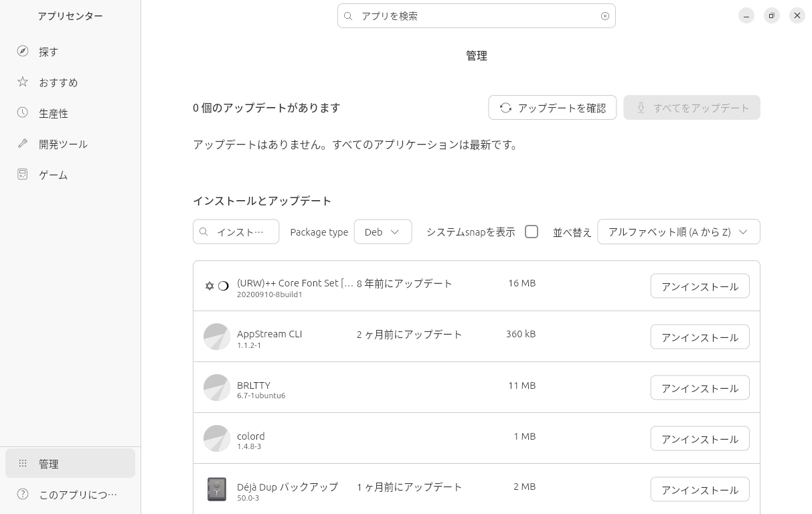Click the AppStream CLI package icon
Image resolution: width=812 pixels, height=514 pixels.
(217, 337)
